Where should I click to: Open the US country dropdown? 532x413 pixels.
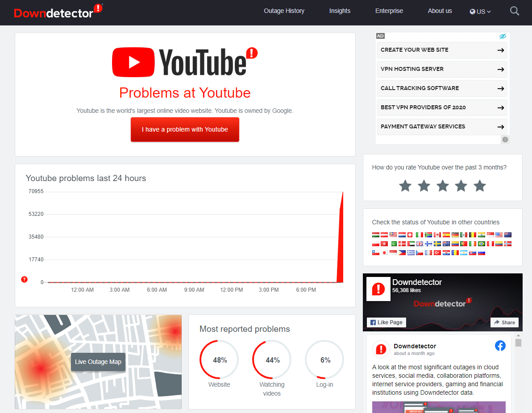pyautogui.click(x=480, y=12)
